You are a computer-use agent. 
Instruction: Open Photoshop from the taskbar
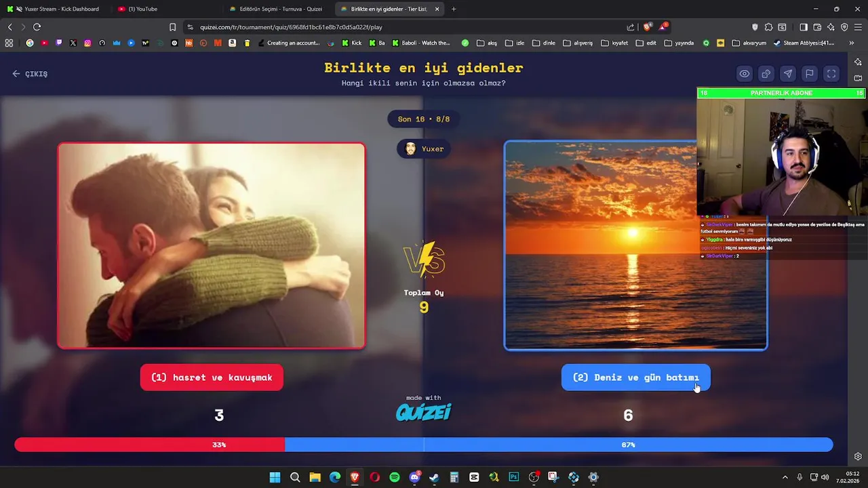tap(514, 477)
